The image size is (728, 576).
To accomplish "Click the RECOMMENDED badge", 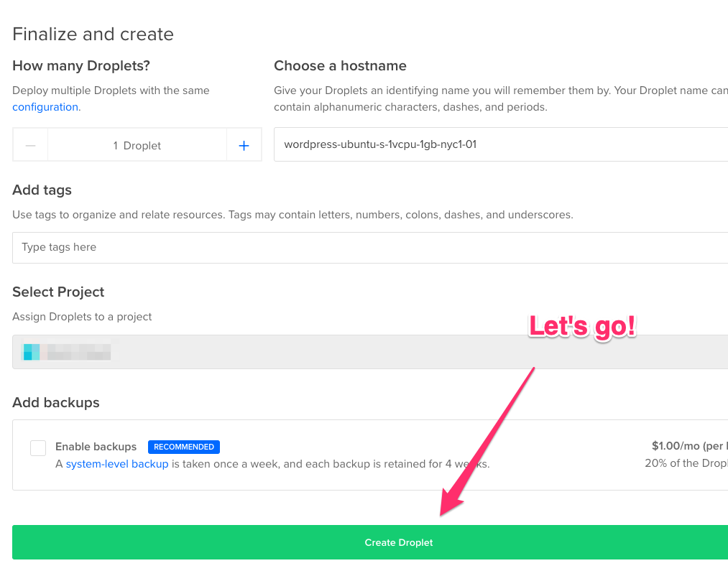I will 184,447.
